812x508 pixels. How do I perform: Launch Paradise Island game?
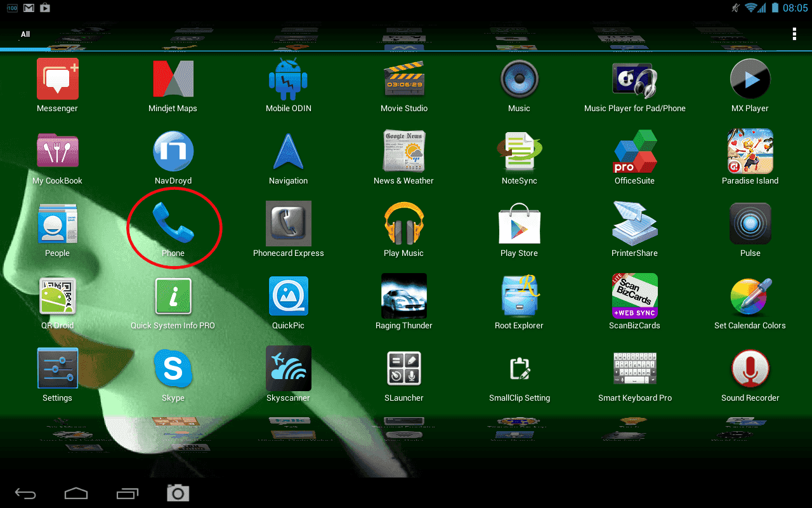tap(750, 151)
